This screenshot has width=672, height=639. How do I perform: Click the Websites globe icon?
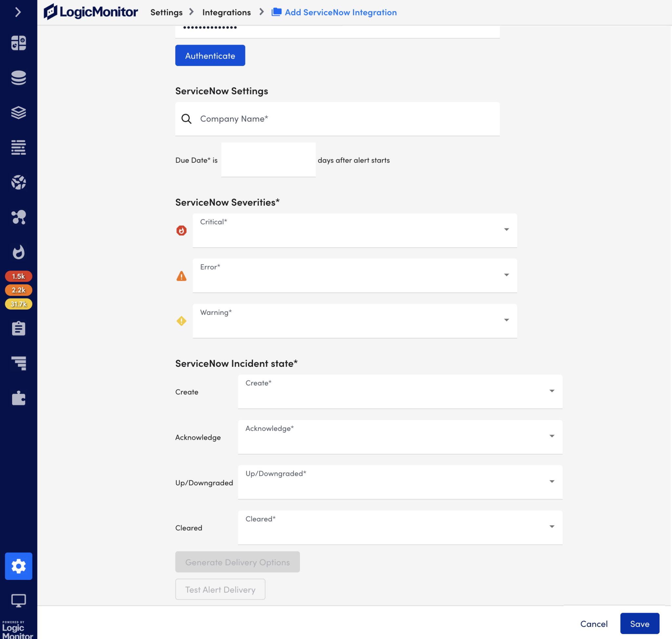point(19,182)
